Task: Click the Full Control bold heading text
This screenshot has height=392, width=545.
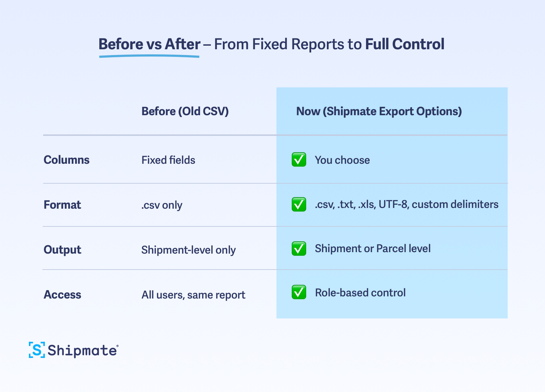Action: 404,44
